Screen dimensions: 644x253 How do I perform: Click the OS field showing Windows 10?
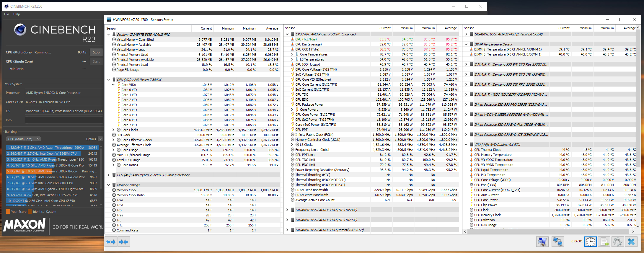pos(64,111)
